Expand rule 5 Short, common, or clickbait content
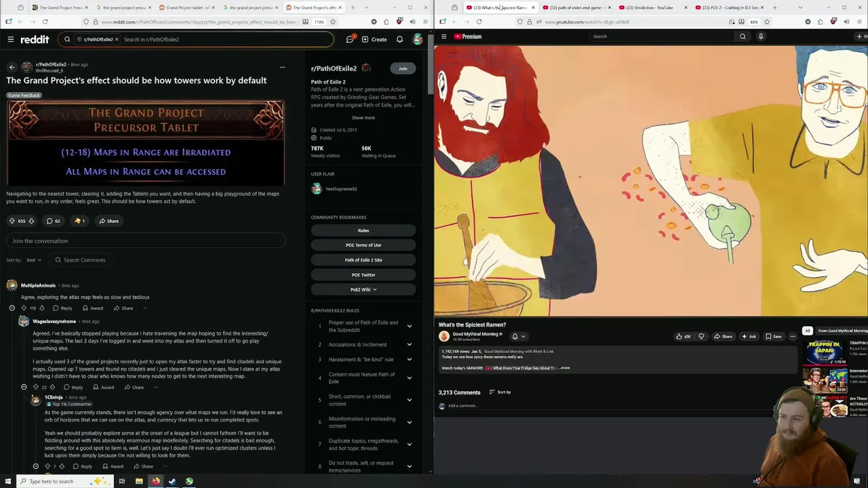Image resolution: width=868 pixels, height=488 pixels. [x=409, y=400]
